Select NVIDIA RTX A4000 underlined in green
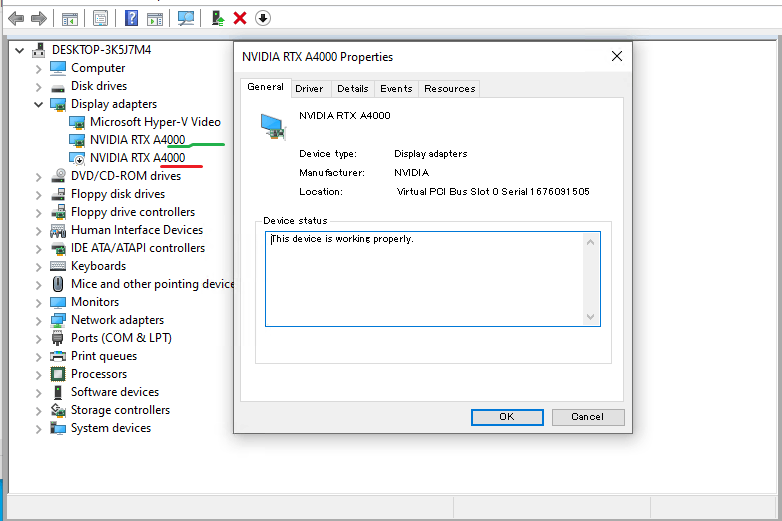 pos(137,140)
